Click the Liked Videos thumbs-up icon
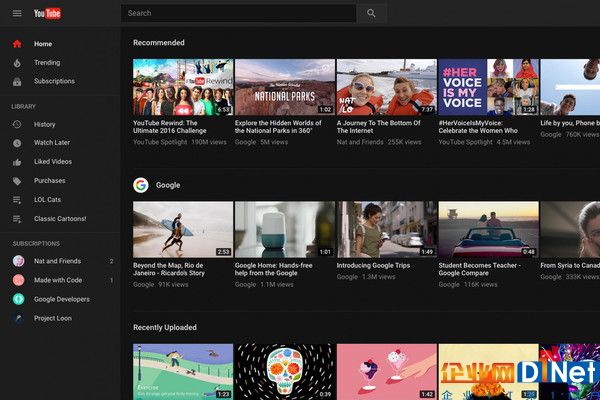This screenshot has height=400, width=600. point(17,162)
